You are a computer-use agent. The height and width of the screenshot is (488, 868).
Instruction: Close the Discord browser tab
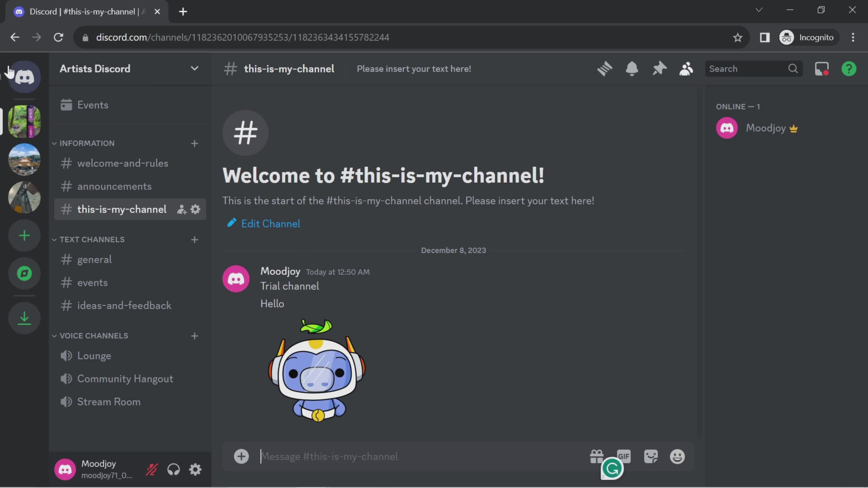coord(157,12)
